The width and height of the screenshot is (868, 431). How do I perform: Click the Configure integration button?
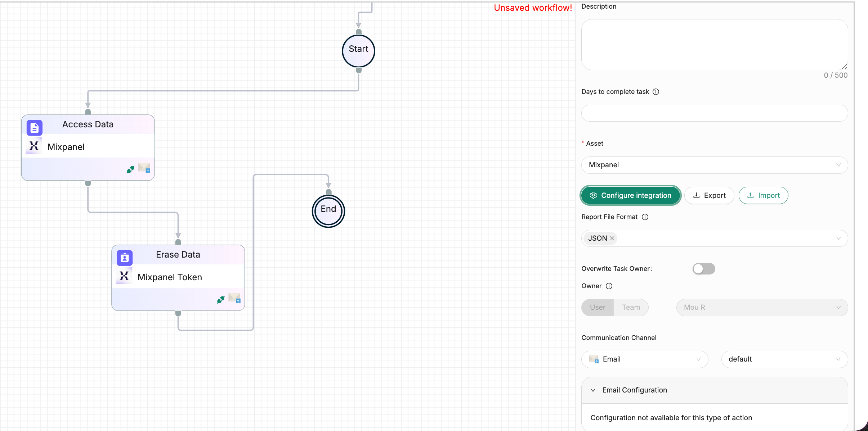coord(630,195)
